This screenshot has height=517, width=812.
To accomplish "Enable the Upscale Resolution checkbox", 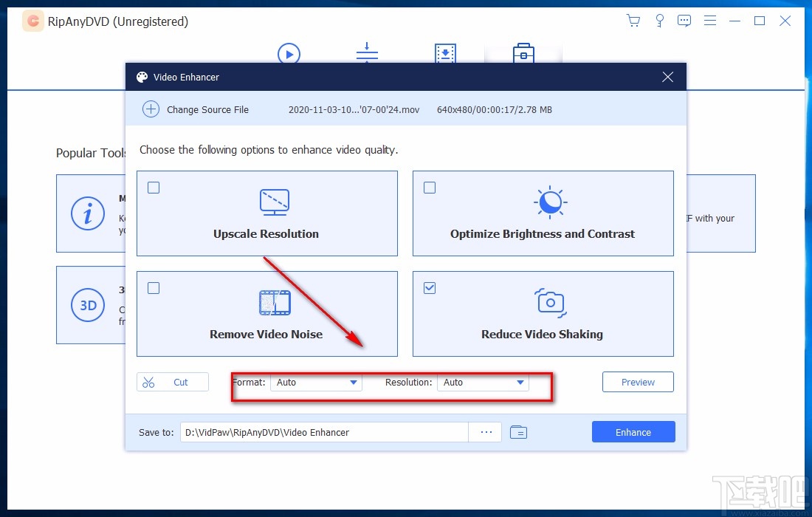I will 154,188.
